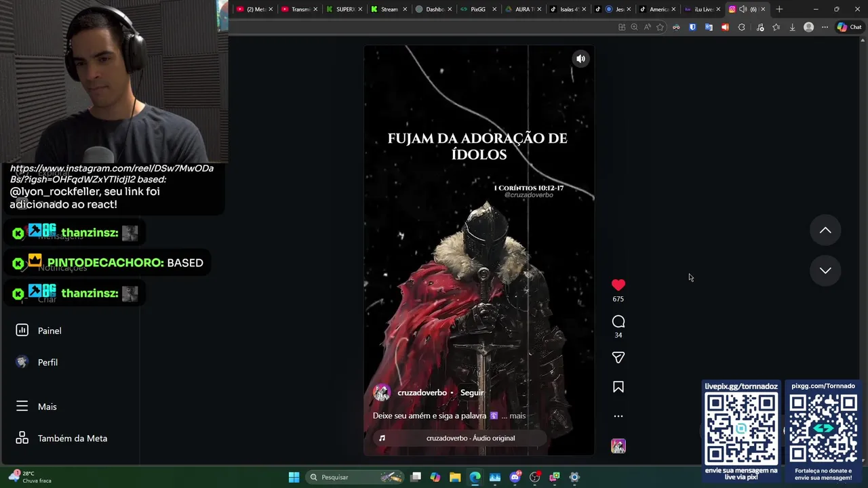868x488 pixels.
Task: Go to next reel with down chevron
Action: pyautogui.click(x=825, y=270)
